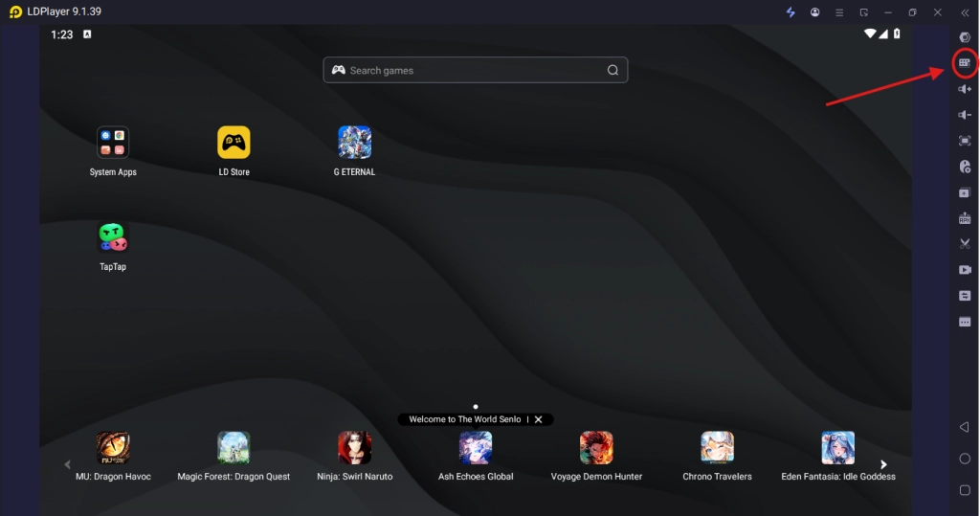
Task: Start the video recorder from the sidebar
Action: [965, 270]
